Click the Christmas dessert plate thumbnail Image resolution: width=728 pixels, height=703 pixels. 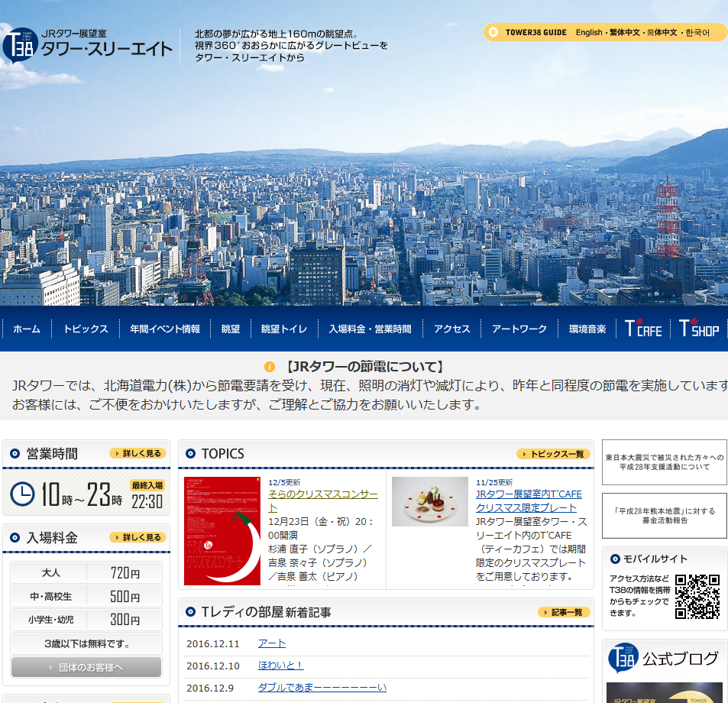(x=430, y=501)
